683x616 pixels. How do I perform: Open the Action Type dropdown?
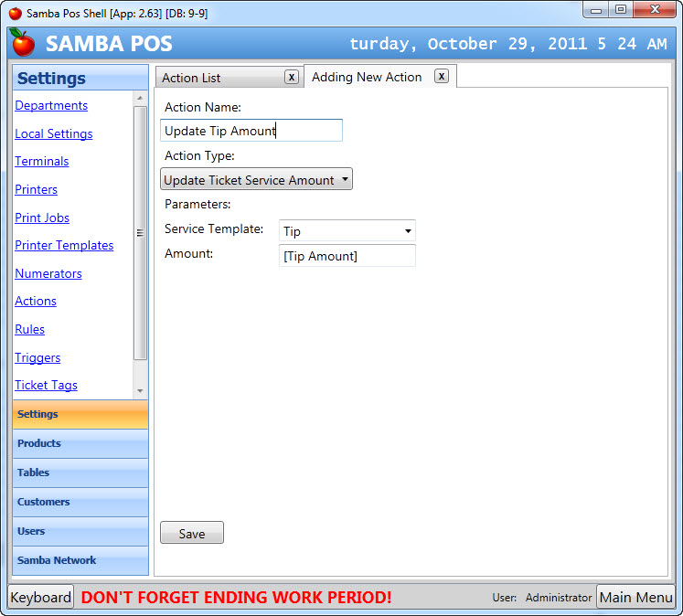point(256,179)
